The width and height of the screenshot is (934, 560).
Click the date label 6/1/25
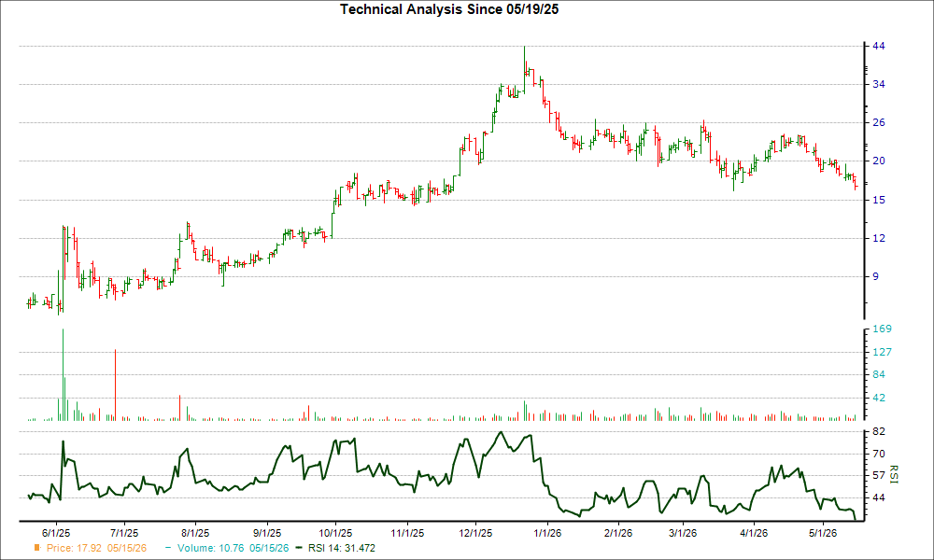(55, 533)
